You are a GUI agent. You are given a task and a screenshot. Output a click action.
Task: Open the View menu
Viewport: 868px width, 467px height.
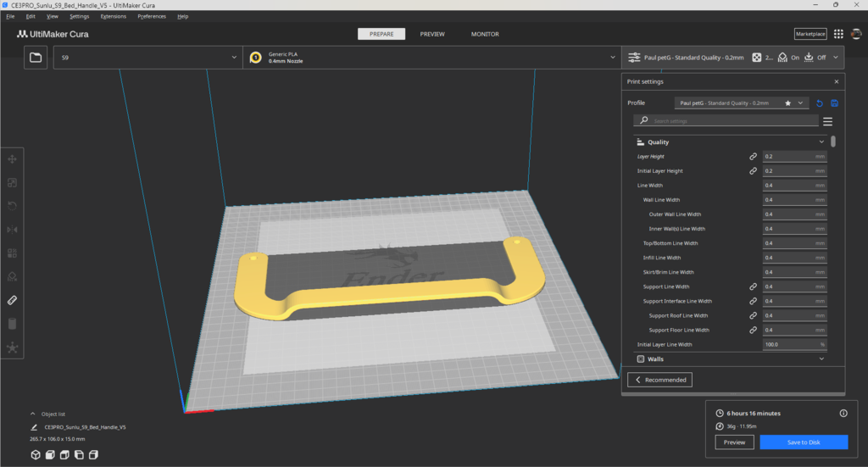click(52, 17)
